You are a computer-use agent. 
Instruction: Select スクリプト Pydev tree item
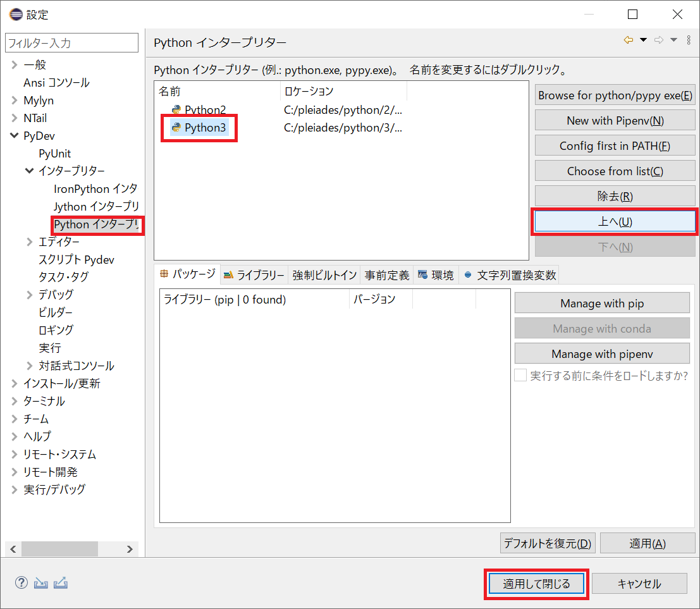click(x=77, y=259)
